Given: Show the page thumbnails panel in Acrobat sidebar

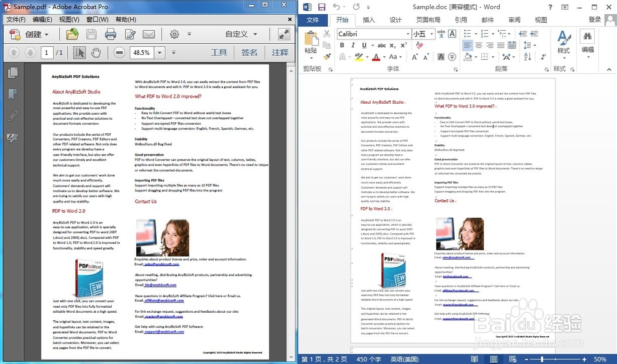Looking at the screenshot, I should [12, 72].
